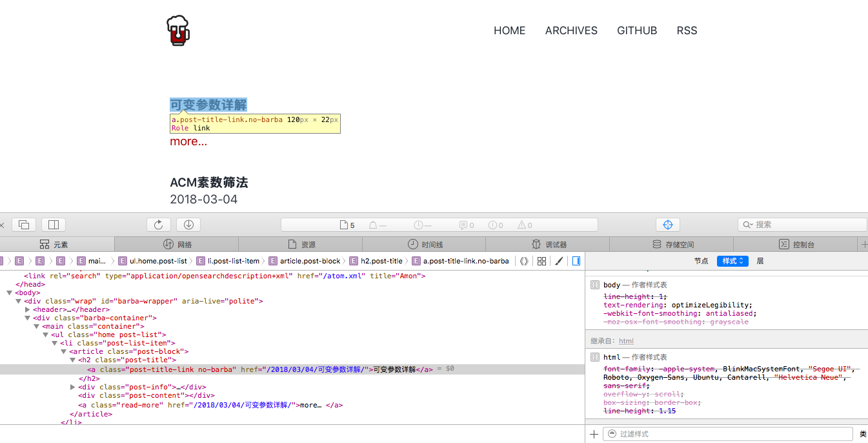Collapse the main container node

[x=36, y=326]
